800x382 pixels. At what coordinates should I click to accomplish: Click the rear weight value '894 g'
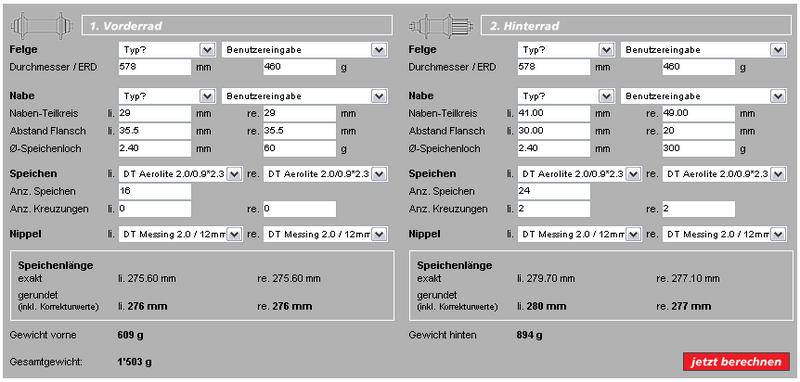pos(530,336)
